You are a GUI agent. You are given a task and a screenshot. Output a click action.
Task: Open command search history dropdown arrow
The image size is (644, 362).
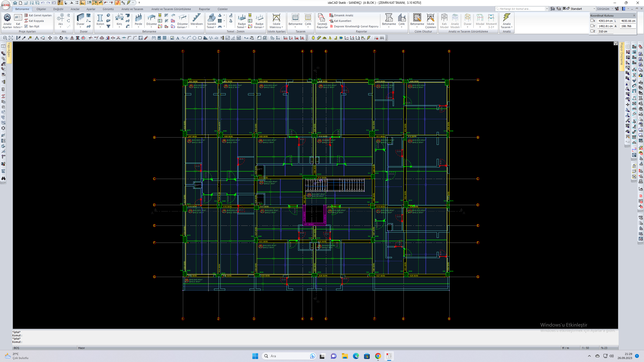click(x=547, y=9)
